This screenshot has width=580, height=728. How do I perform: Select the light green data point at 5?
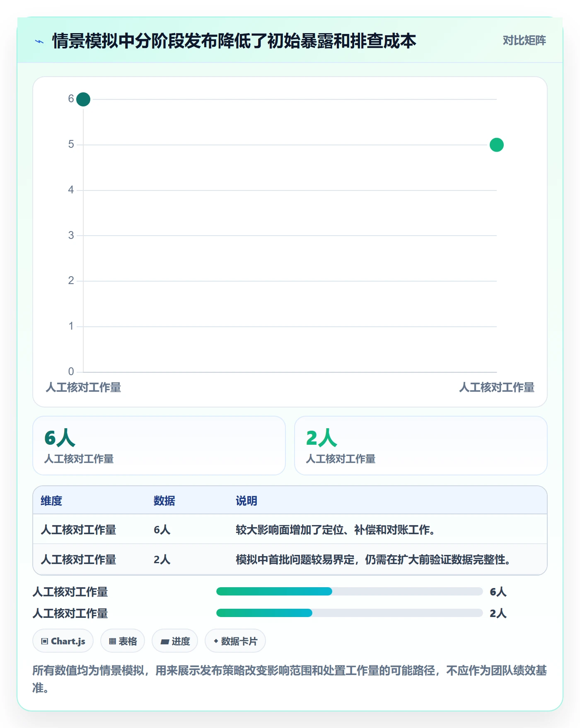496,145
